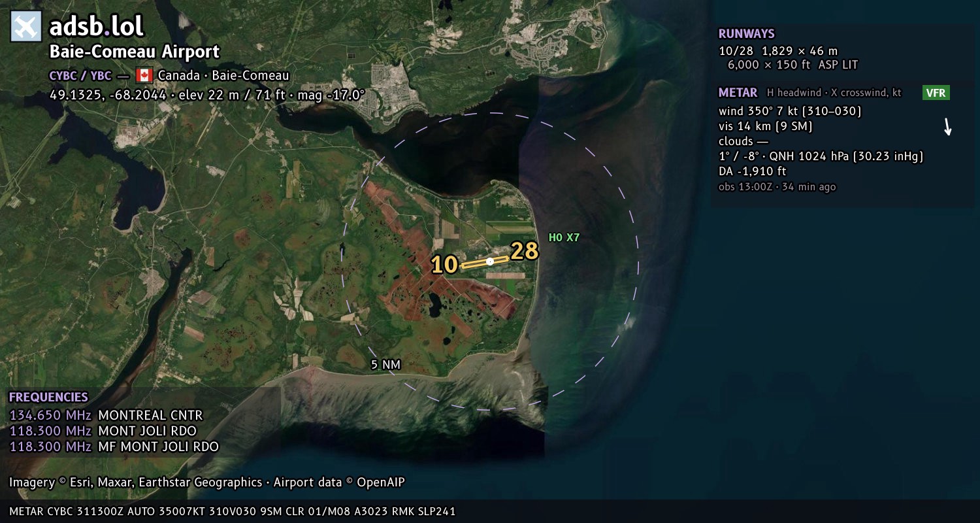Click the Imagery © Esri, Maxar attribution line
The image size is (980, 523).
(207, 482)
